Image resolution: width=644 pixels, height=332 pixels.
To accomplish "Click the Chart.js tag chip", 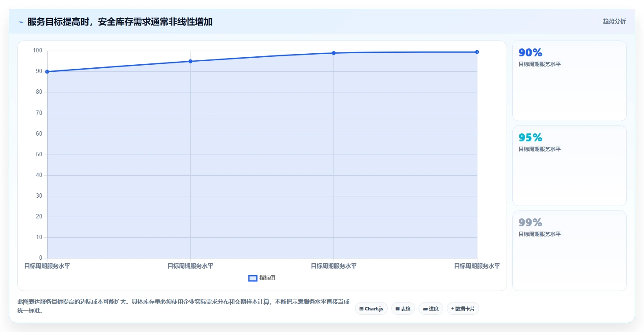I will point(371,309).
